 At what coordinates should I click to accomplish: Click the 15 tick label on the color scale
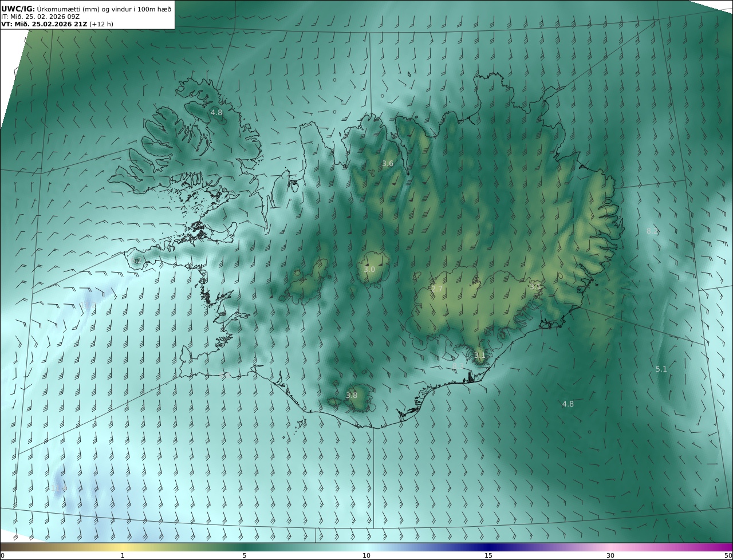click(488, 555)
